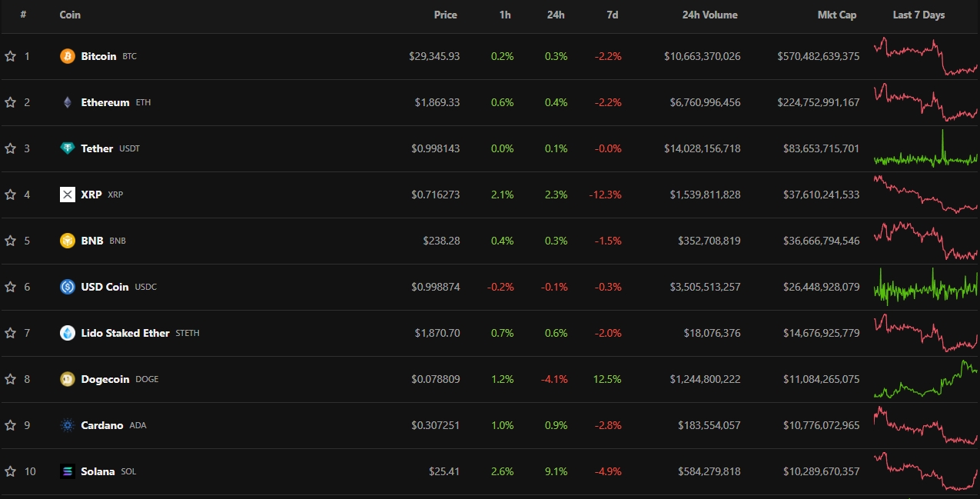Image resolution: width=980 pixels, height=499 pixels.
Task: Star Bitcoin as a favorite
Action: point(10,56)
